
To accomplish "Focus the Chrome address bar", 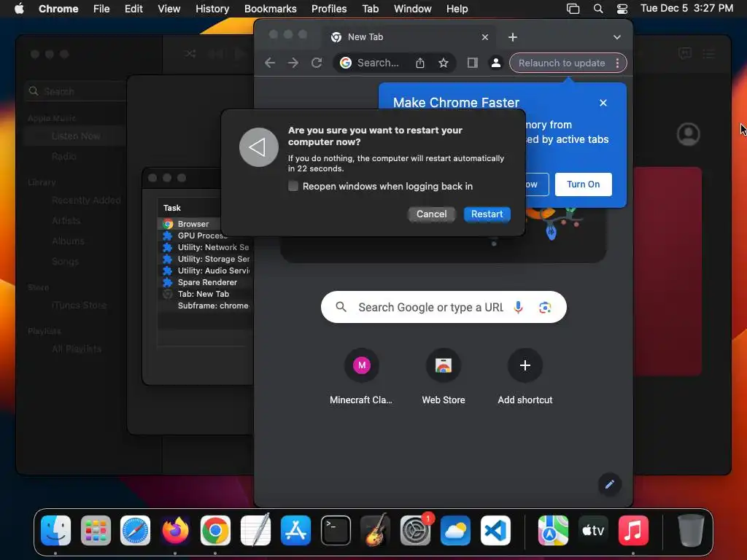I will click(378, 63).
